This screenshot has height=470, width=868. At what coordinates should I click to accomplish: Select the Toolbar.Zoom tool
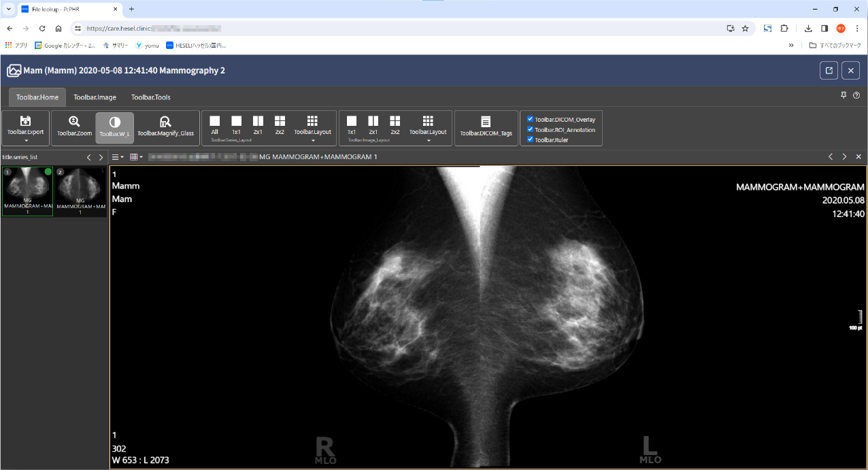pyautogui.click(x=74, y=127)
